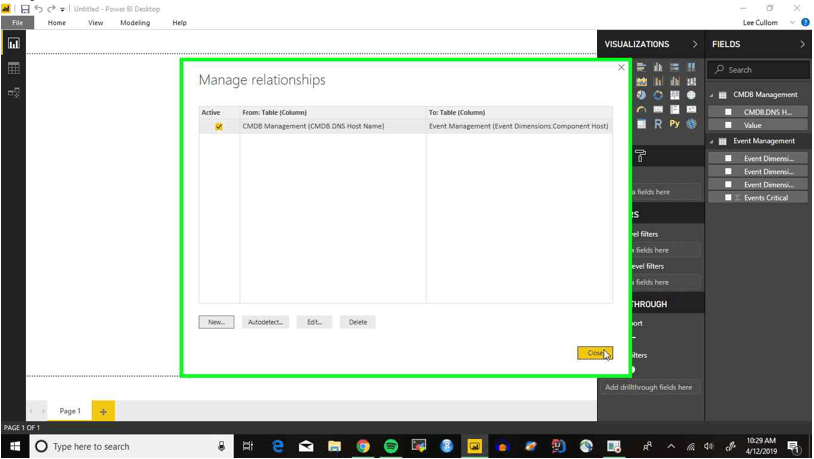Image resolution: width=814 pixels, height=459 pixels.
Task: Select the stacked area chart visualization
Action: click(642, 82)
